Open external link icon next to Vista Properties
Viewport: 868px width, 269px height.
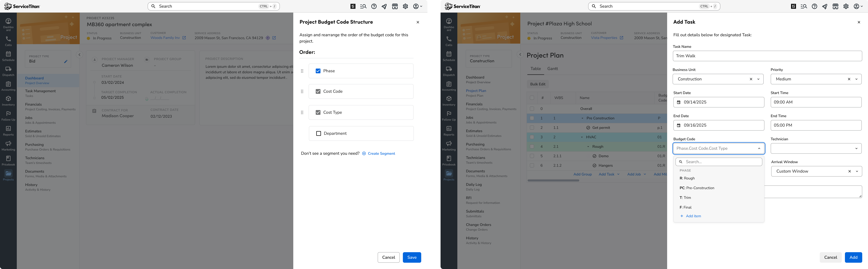(x=621, y=38)
